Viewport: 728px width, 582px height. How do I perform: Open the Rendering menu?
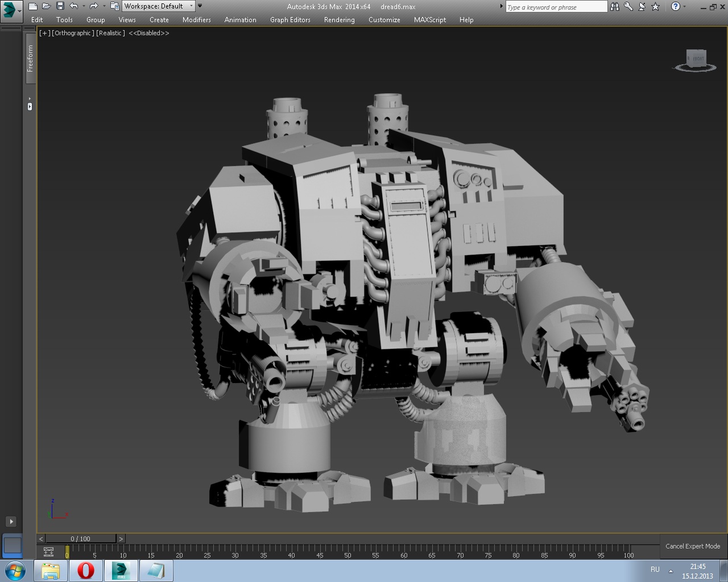coord(340,19)
